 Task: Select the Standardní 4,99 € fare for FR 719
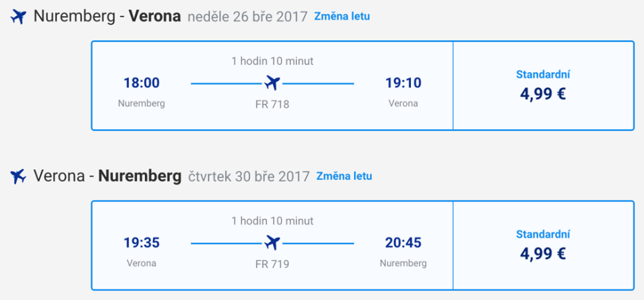pos(543,245)
